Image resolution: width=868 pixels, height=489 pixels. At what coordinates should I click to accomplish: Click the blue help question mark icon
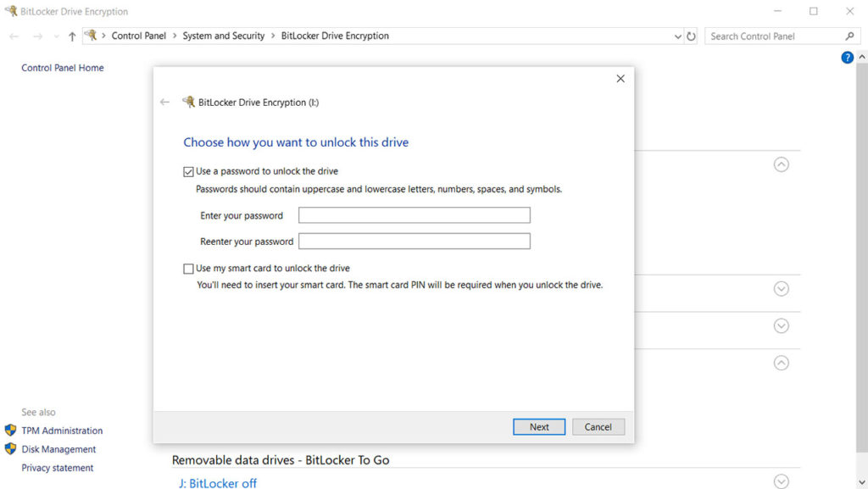tap(847, 58)
